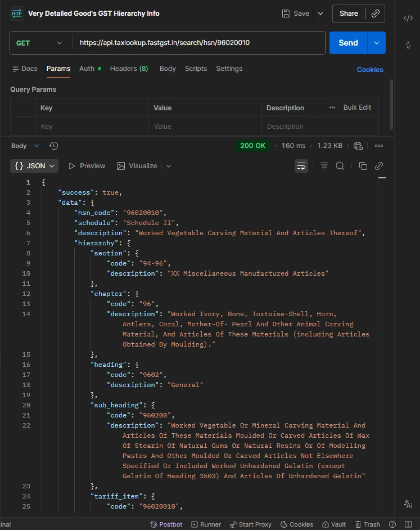Image resolution: width=420 pixels, height=530 pixels.
Task: Toggle word wrap for the response
Action: click(x=301, y=166)
